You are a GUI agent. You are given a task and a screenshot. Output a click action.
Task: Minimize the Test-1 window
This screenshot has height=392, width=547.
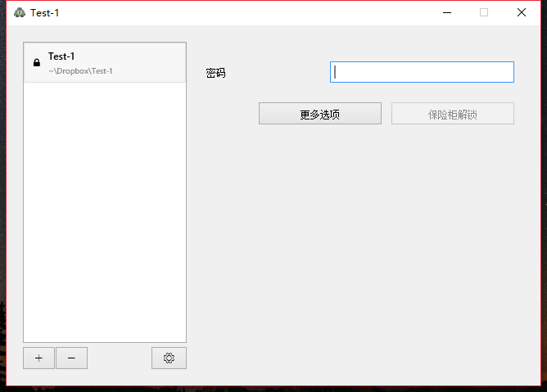[x=447, y=12]
